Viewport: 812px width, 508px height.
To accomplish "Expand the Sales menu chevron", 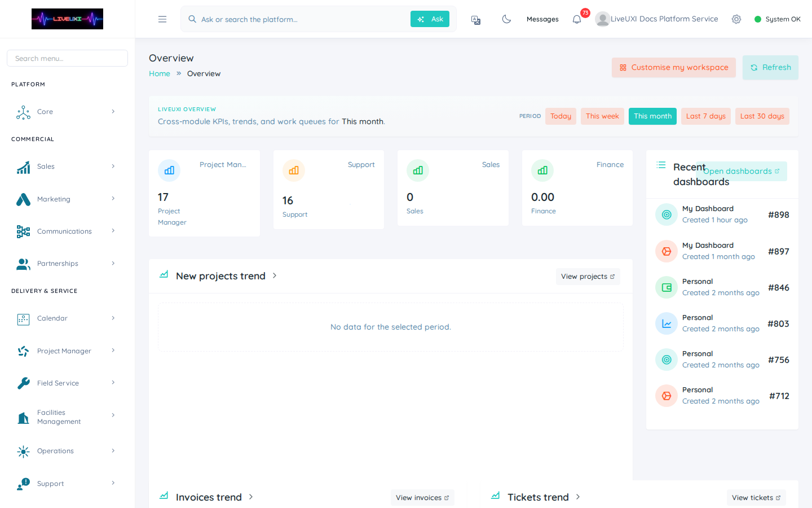I will click(x=113, y=167).
